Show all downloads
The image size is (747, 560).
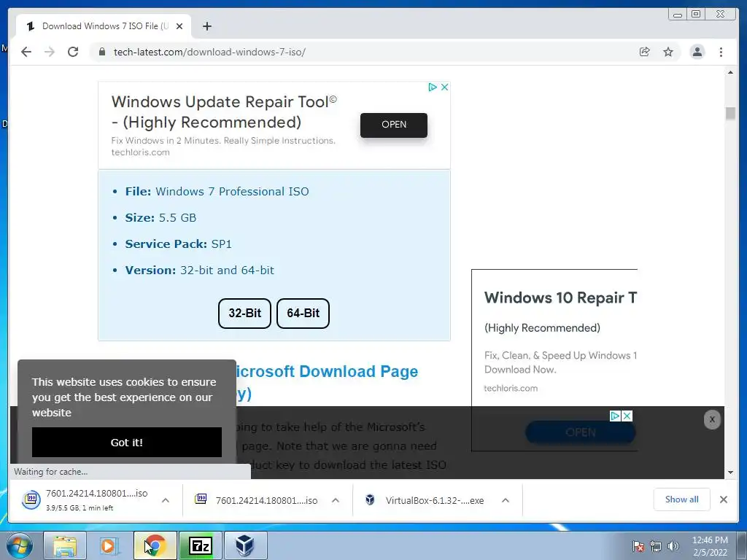[x=682, y=499]
